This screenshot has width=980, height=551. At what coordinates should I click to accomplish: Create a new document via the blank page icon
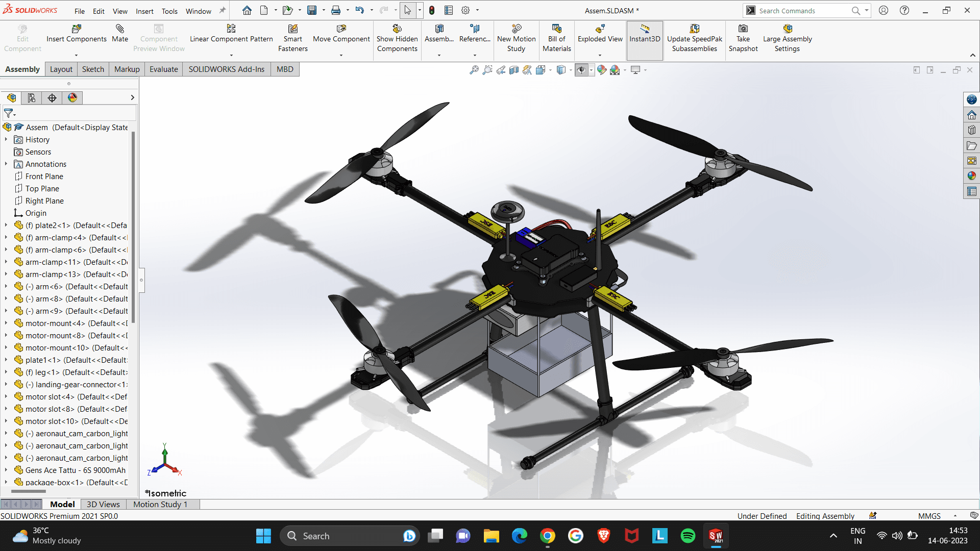pyautogui.click(x=264, y=10)
